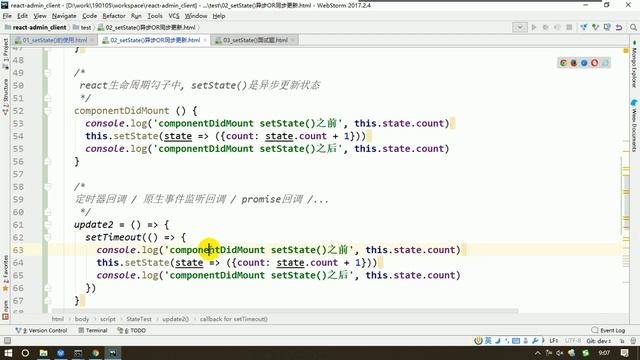Switch to the 03_setState tab
Image resolution: width=640 pixels, height=360 pixels.
click(255, 40)
